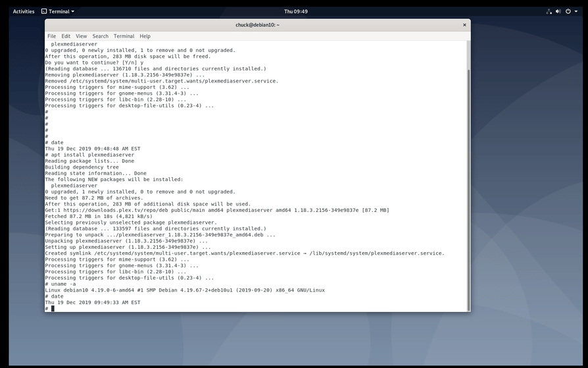
Task: Click 'The following NEW packages will be installed:'
Action: 114,180
